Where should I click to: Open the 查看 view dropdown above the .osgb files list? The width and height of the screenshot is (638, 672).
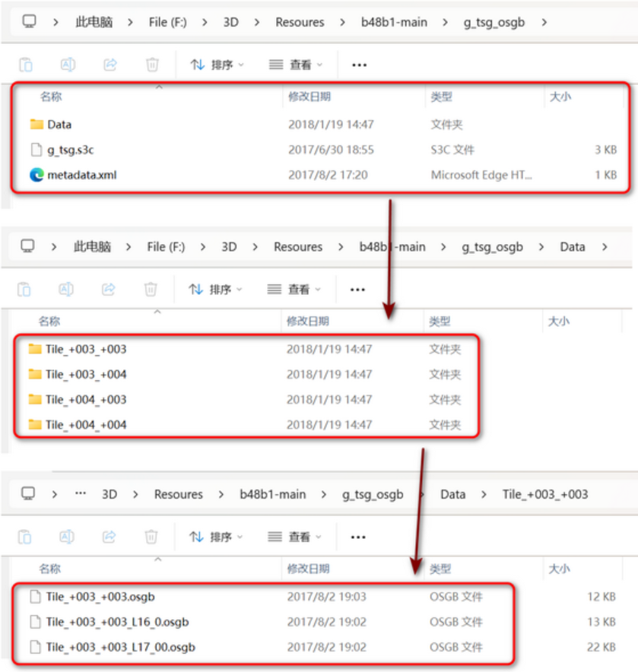pyautogui.click(x=294, y=537)
